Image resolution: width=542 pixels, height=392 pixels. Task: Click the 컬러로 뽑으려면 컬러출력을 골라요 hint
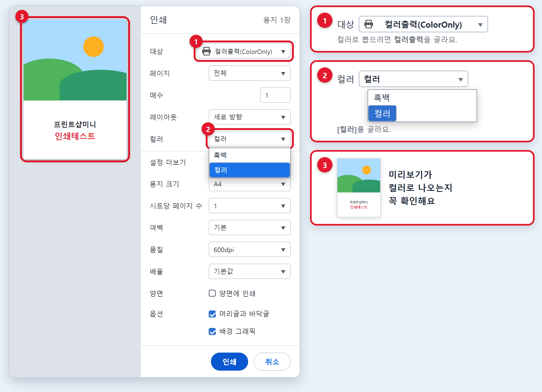(x=397, y=39)
